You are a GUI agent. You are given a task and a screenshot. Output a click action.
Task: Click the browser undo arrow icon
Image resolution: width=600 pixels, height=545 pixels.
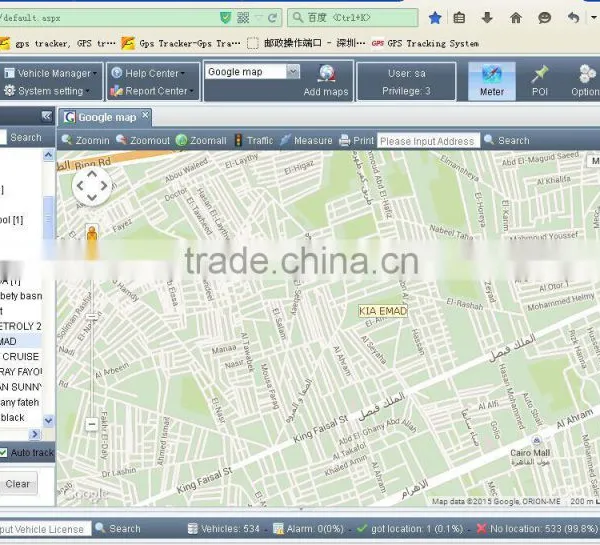[573, 18]
